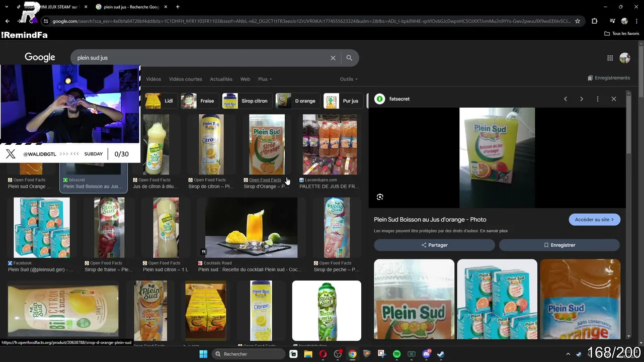
Task: Open site information icon in address bar
Action: (x=46, y=21)
